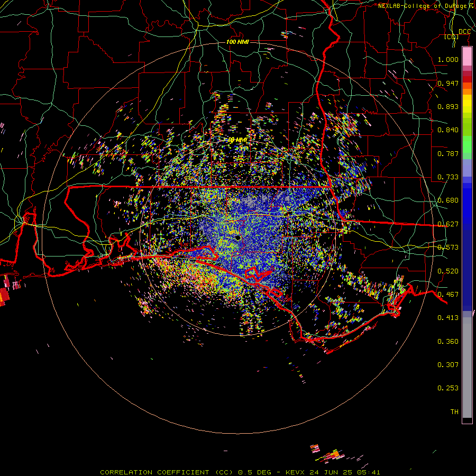This screenshot has width=476, height=476.
Task: Select the 0.360 scale value
Action: tap(448, 342)
